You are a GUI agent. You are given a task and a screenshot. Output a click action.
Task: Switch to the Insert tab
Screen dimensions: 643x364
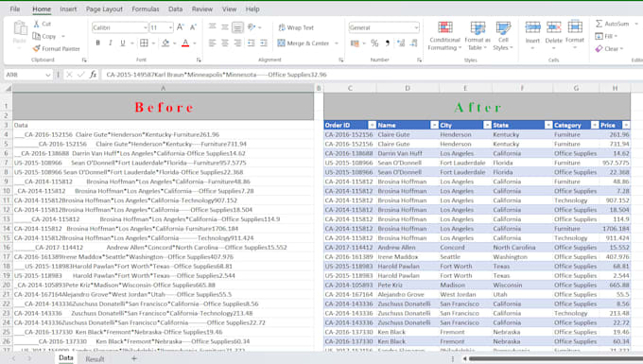(68, 9)
